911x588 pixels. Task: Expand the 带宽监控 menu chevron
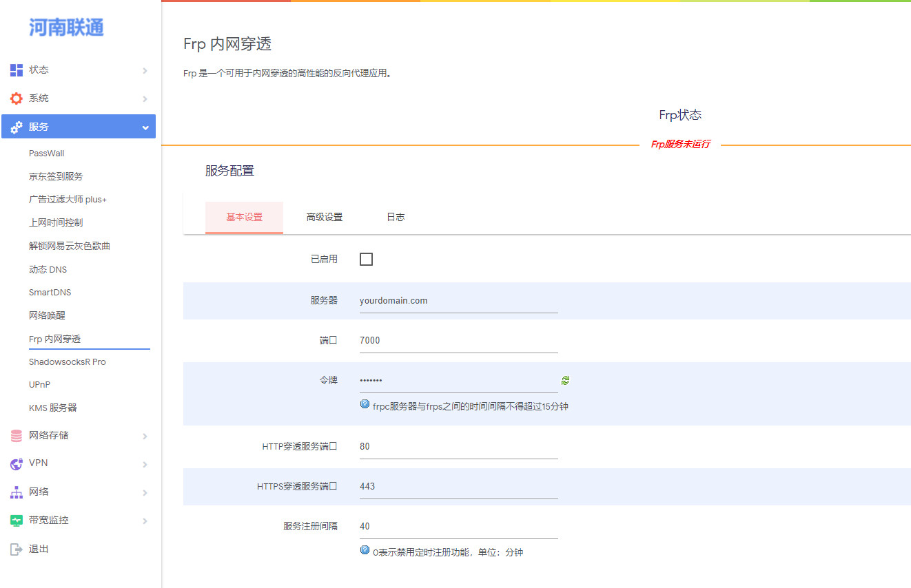tap(145, 521)
